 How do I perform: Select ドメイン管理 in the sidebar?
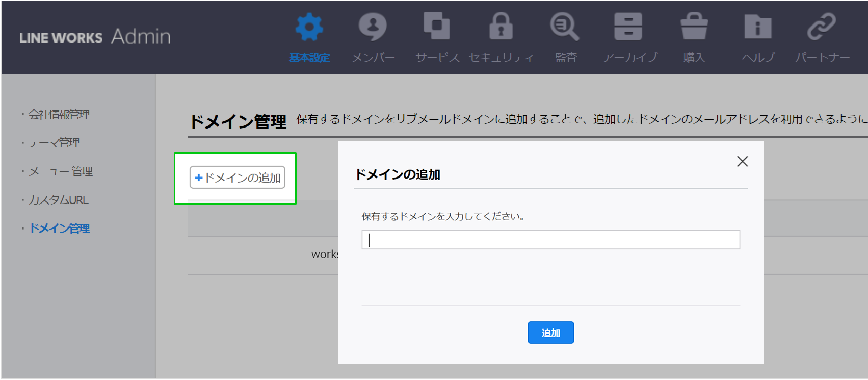tap(60, 229)
